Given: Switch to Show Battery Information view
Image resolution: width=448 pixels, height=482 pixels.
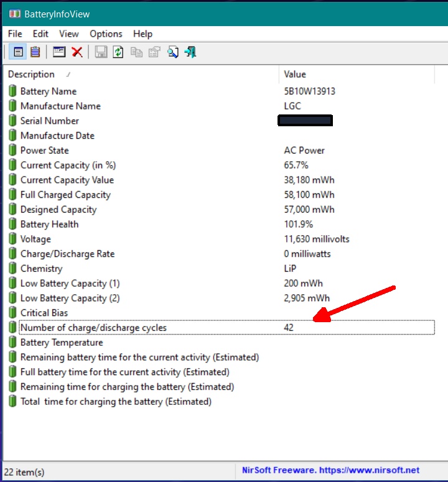Looking at the screenshot, I should [x=18, y=52].
